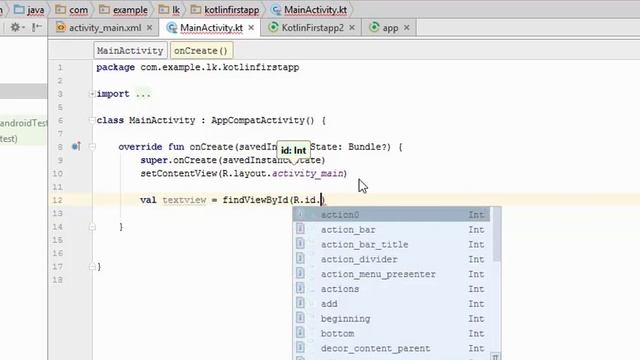Choose action_divider from completion list
This screenshot has width=640, height=360.
[x=392, y=259]
